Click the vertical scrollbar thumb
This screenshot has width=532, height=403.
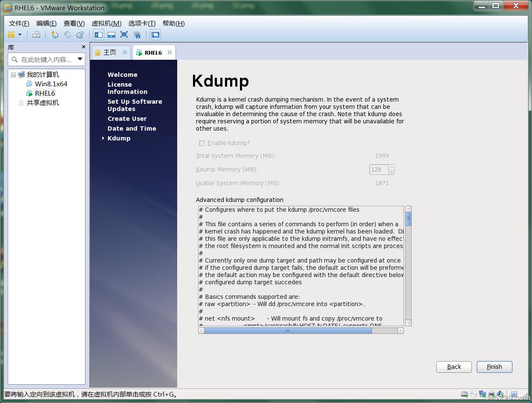pos(408,219)
